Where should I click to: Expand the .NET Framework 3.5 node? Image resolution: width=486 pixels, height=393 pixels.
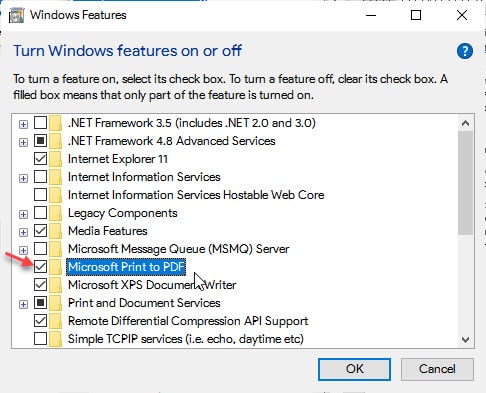click(x=23, y=125)
